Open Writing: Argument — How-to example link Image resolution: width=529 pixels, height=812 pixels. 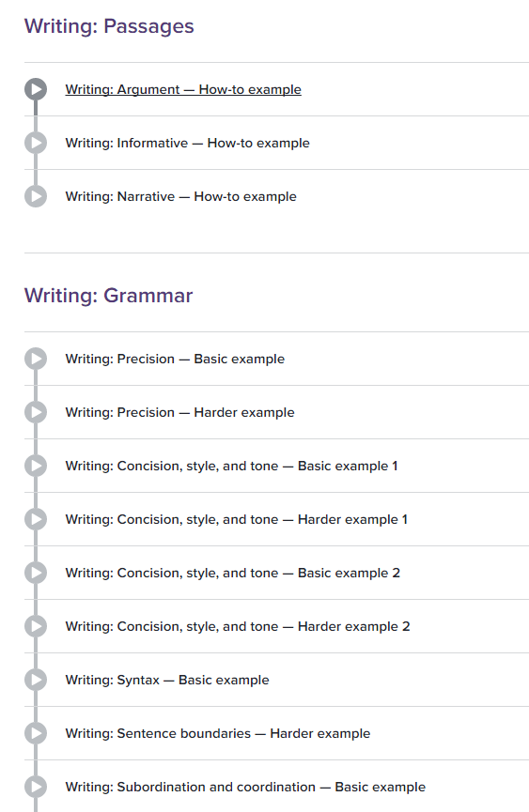(x=183, y=89)
